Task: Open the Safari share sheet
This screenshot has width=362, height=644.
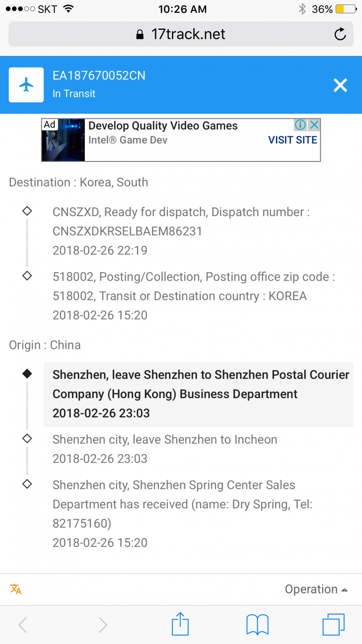Action: click(180, 624)
